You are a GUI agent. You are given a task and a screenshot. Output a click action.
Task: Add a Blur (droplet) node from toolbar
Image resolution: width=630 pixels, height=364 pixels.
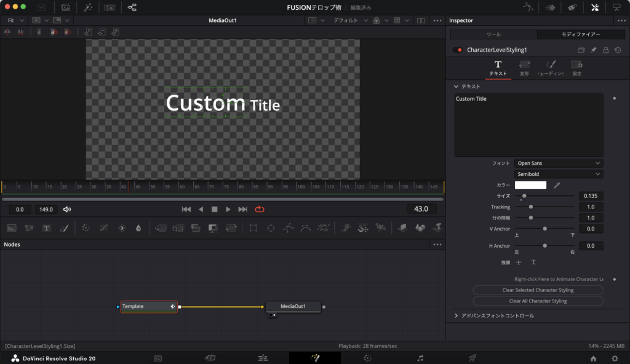tap(138, 228)
